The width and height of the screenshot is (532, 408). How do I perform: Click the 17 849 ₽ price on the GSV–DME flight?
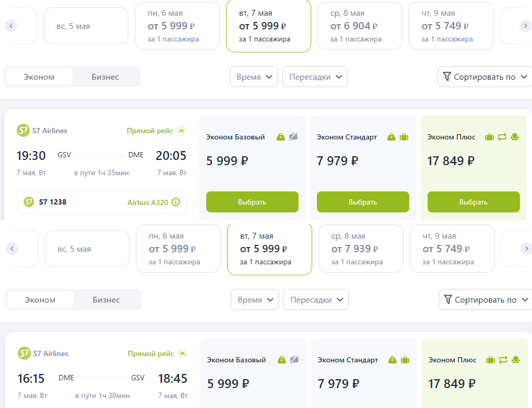[x=451, y=160]
